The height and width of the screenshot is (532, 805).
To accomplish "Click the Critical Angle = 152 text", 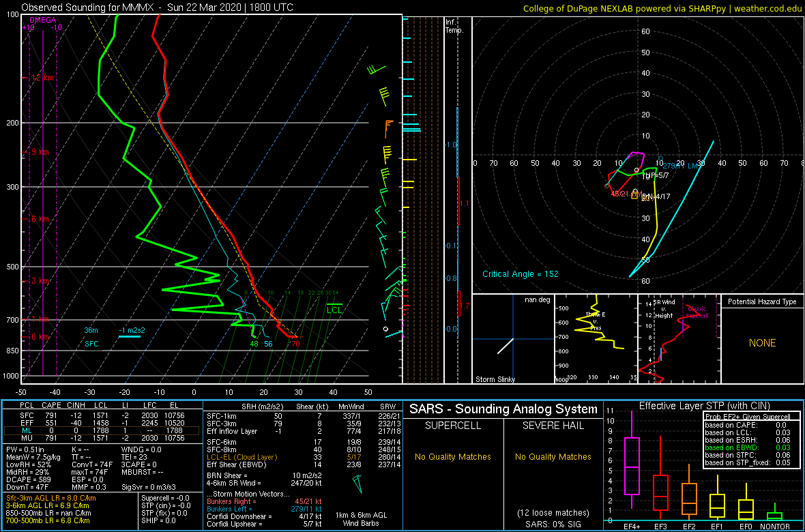I will (x=520, y=274).
